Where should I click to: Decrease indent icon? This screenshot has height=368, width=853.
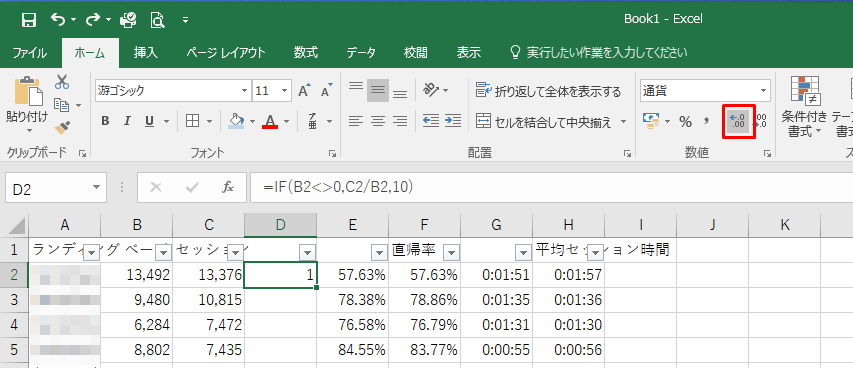point(431,121)
